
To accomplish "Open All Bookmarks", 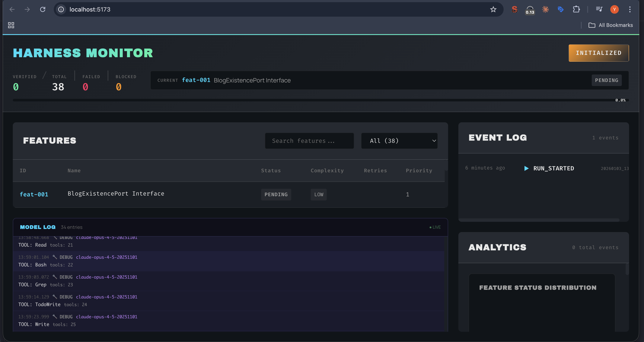I will click(x=610, y=25).
